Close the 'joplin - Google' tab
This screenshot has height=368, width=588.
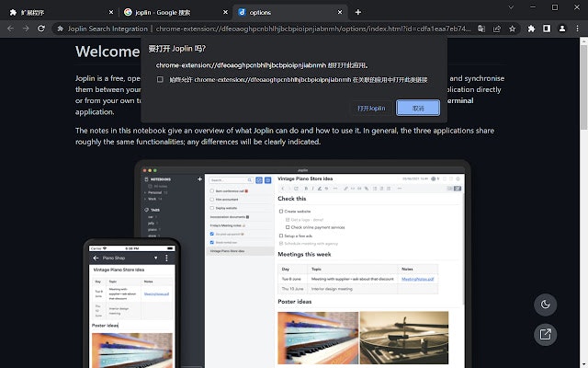[x=225, y=12]
